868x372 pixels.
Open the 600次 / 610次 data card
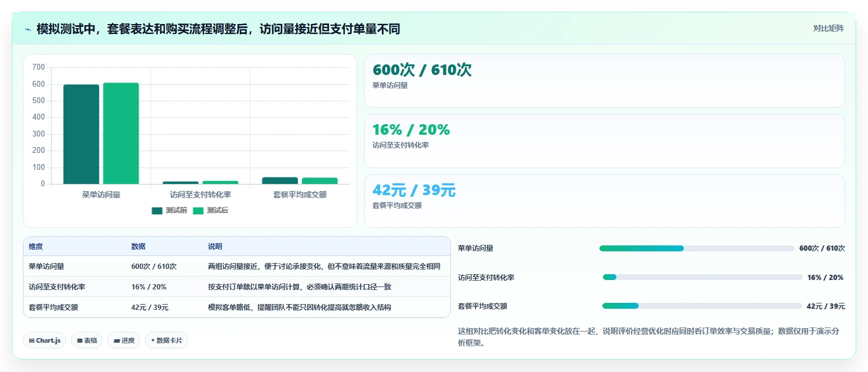(x=605, y=81)
